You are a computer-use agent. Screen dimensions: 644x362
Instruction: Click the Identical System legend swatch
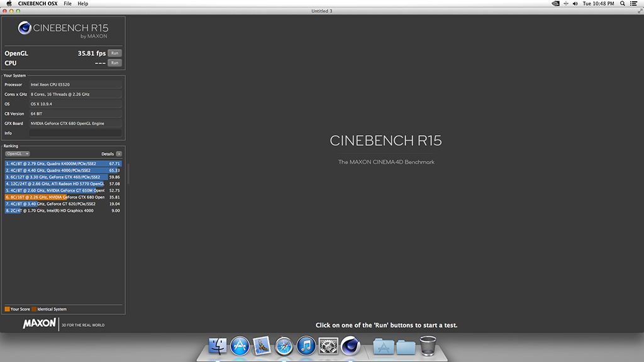34,309
